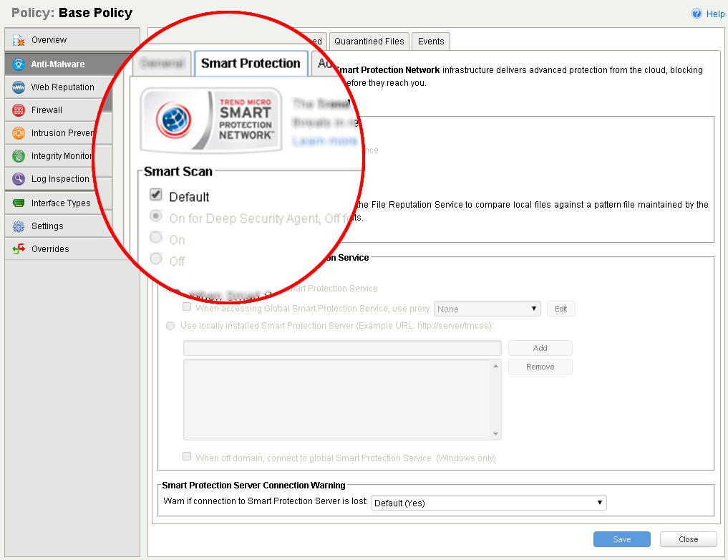The height and width of the screenshot is (560, 728).
Task: Select the Smart Scan Off radio button
Action: coord(156,259)
